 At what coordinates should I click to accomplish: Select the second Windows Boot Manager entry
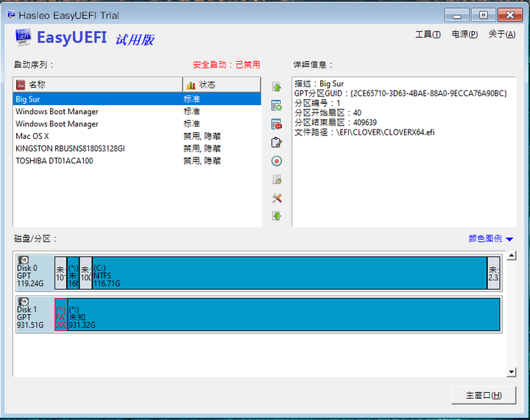click(137, 124)
